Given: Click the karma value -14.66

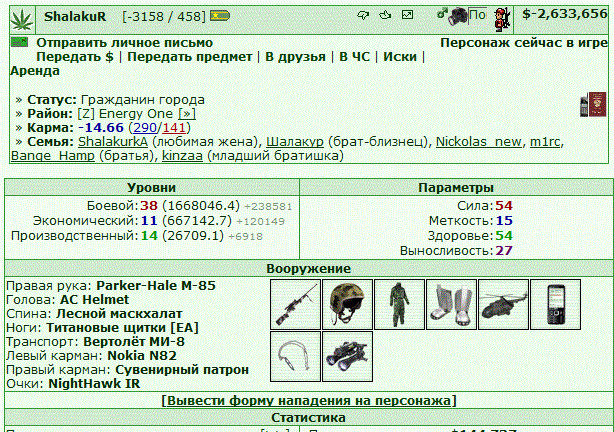Looking at the screenshot, I should pyautogui.click(x=101, y=128).
